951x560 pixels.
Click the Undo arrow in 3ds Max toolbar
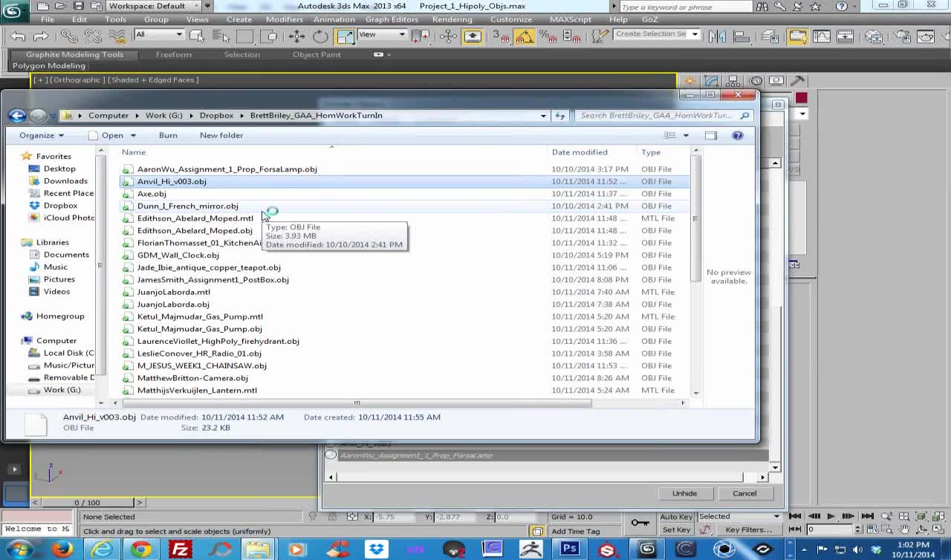pyautogui.click(x=19, y=36)
